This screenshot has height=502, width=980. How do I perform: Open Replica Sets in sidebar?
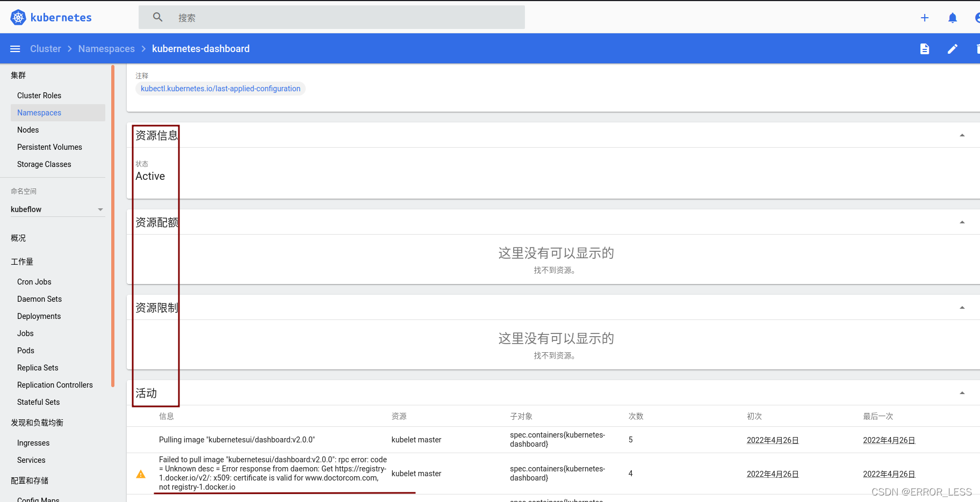click(38, 368)
